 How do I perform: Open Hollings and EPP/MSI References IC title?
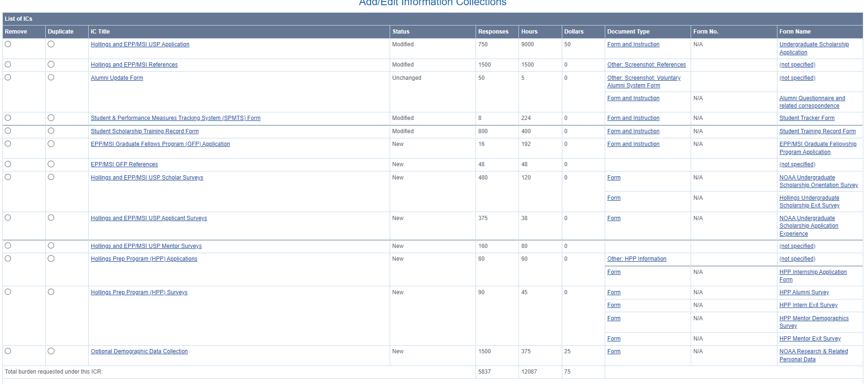click(x=134, y=65)
